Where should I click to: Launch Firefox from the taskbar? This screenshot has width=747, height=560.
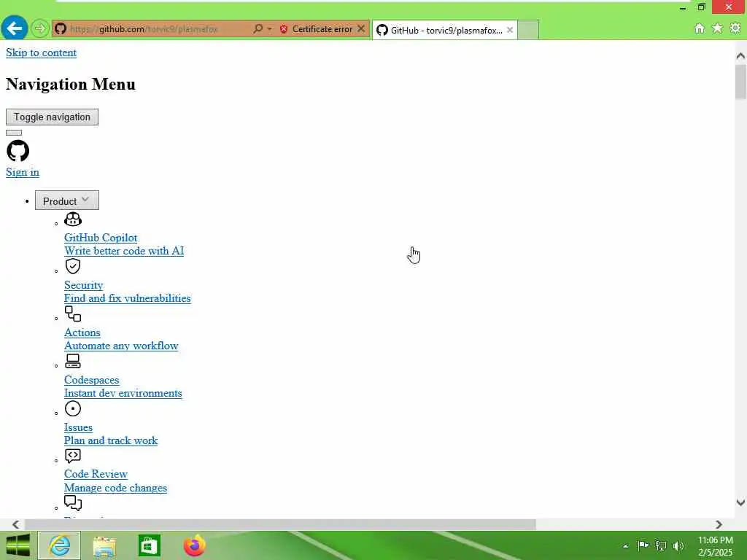(194, 545)
